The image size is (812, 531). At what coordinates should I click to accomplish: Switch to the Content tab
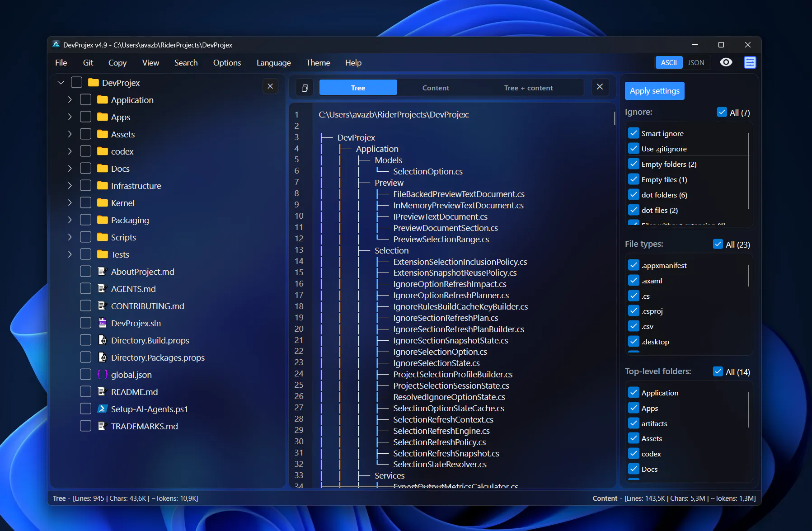pos(436,88)
